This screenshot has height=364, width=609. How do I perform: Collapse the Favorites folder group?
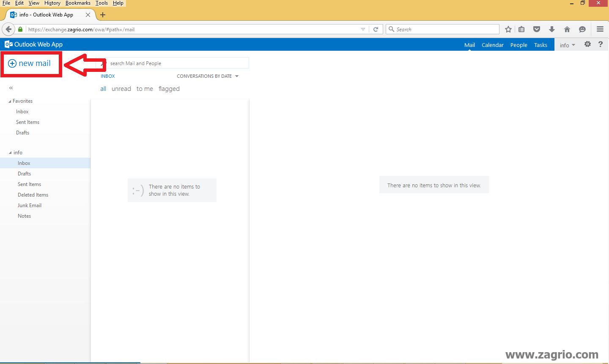[x=10, y=101]
